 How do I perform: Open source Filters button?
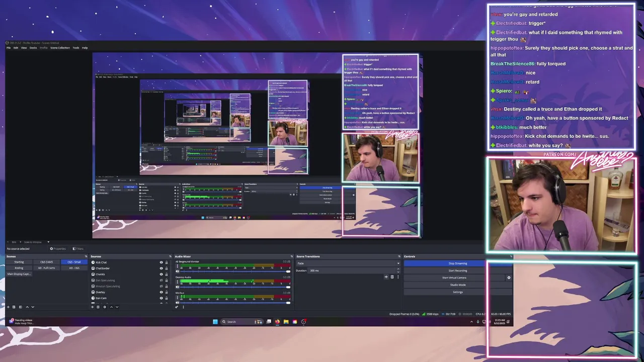78,248
